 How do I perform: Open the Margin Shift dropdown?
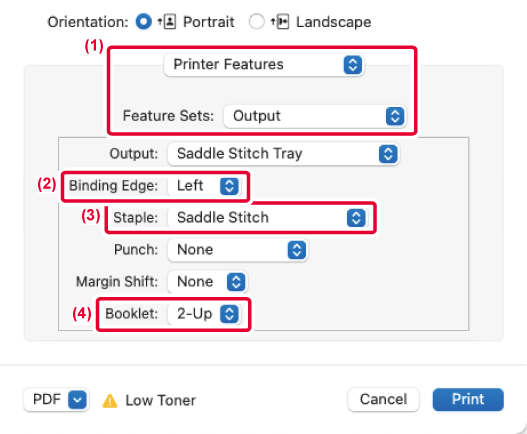(x=207, y=282)
